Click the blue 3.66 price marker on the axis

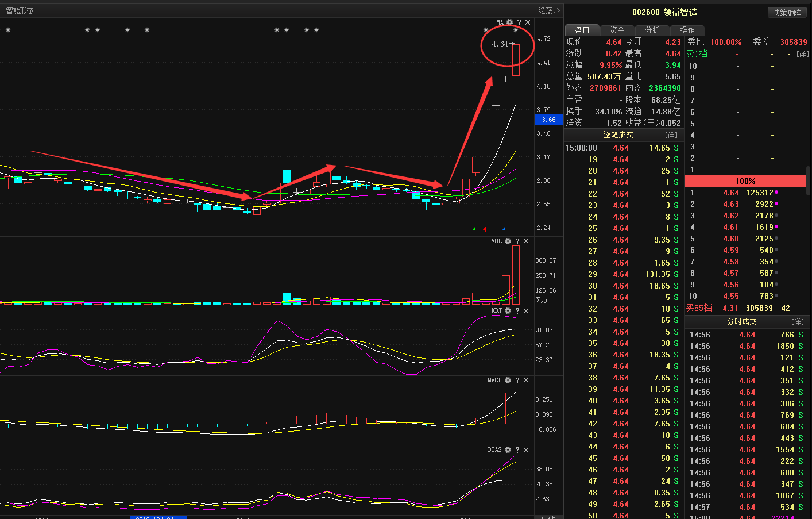pos(549,120)
